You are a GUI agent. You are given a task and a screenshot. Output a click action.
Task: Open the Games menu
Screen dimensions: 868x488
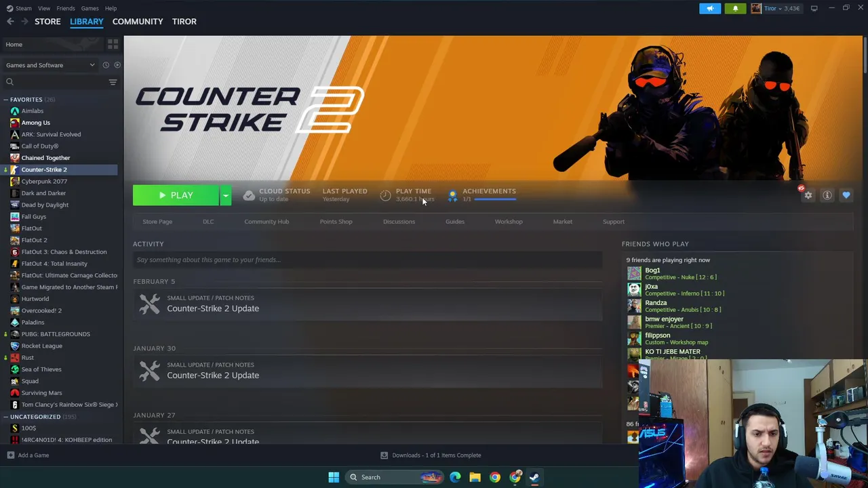(x=90, y=8)
